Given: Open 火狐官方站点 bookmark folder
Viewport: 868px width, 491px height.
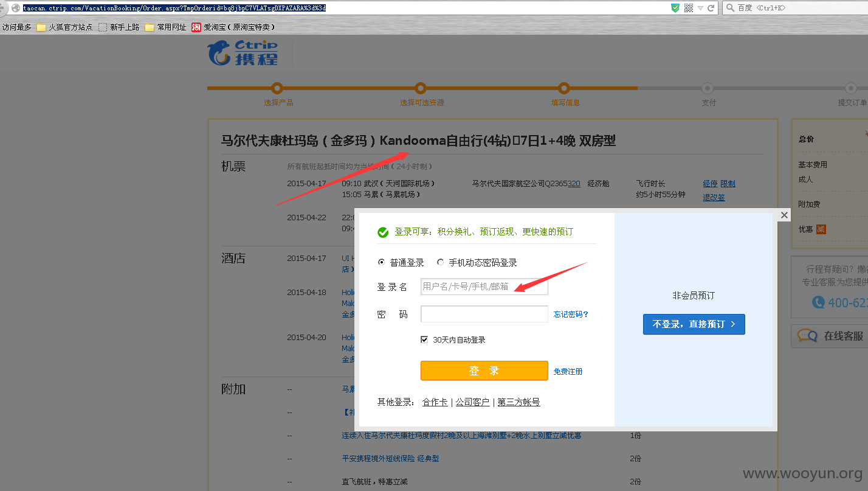Looking at the screenshot, I should click(x=65, y=27).
